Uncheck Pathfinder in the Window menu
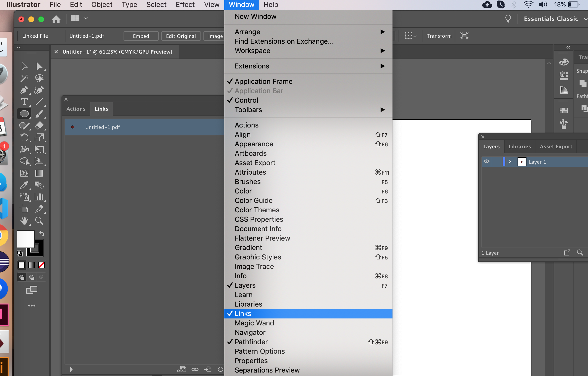Screen dimensions: 588x376 point(251,342)
